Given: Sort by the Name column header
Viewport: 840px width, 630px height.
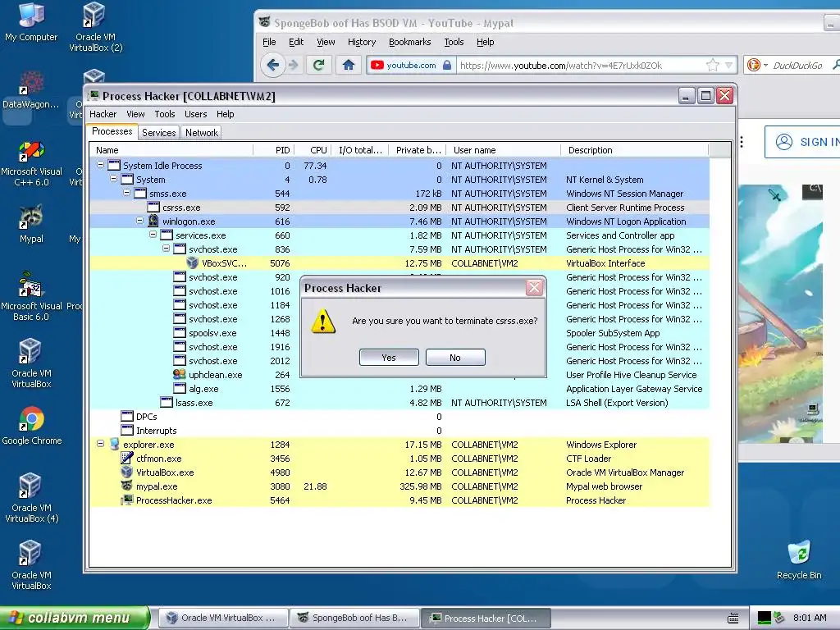Looking at the screenshot, I should click(171, 150).
